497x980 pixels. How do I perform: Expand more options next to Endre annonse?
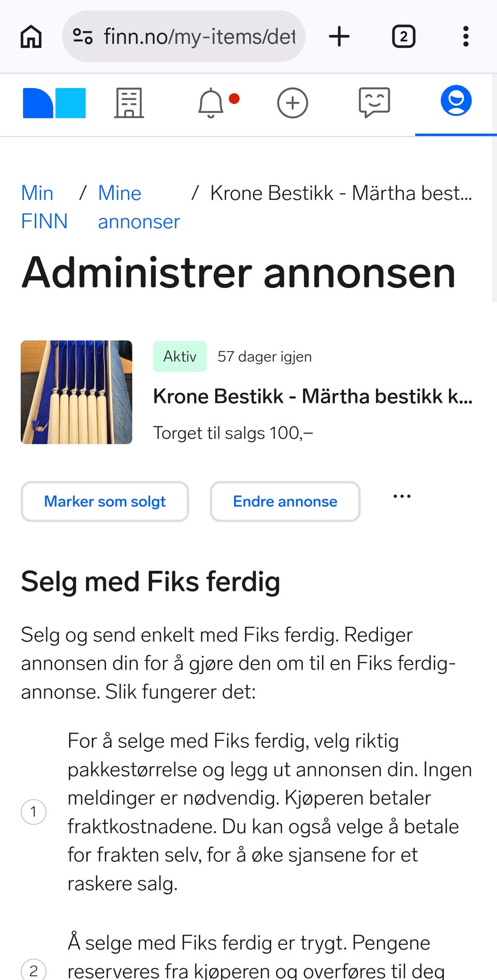coord(402,497)
